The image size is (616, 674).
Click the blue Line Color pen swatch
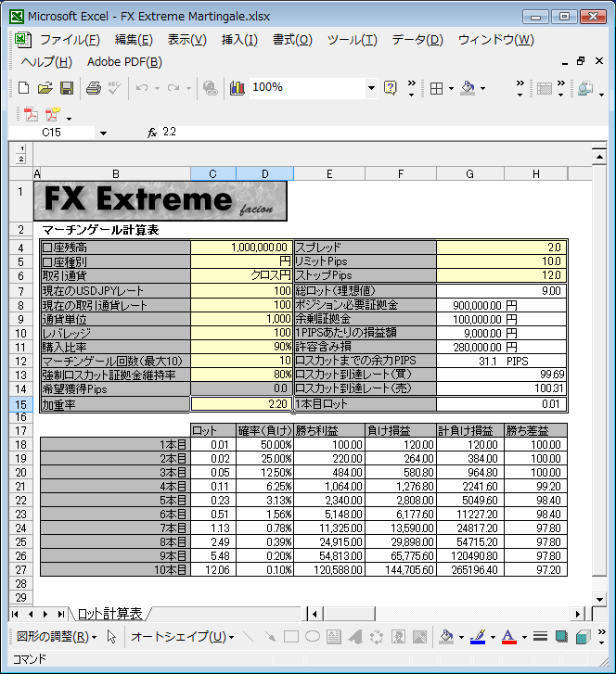pyautogui.click(x=478, y=637)
